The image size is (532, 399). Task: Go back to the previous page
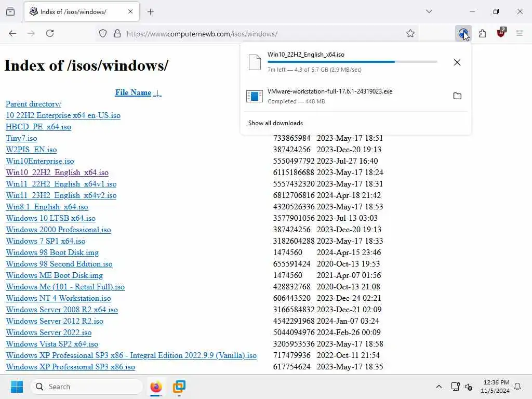pos(12,33)
